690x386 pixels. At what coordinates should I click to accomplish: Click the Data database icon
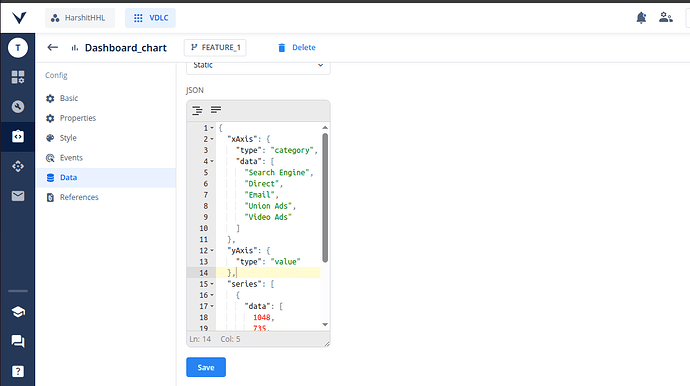pos(50,177)
